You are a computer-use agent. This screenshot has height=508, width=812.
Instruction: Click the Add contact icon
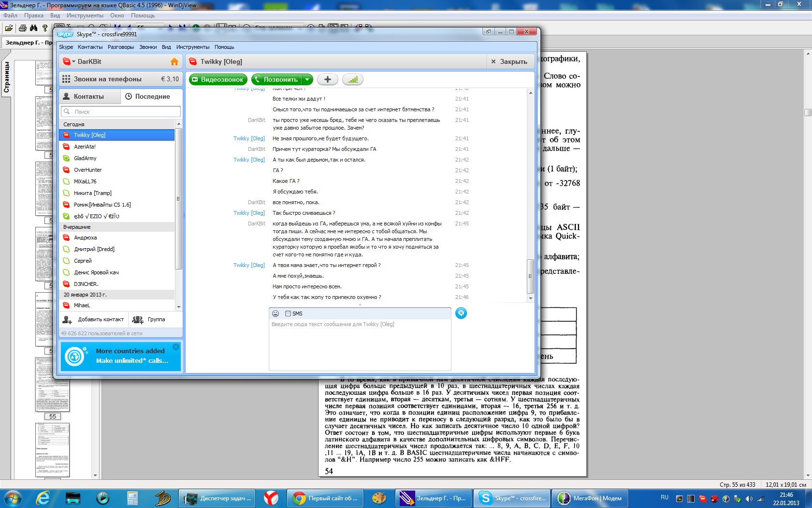click(68, 320)
